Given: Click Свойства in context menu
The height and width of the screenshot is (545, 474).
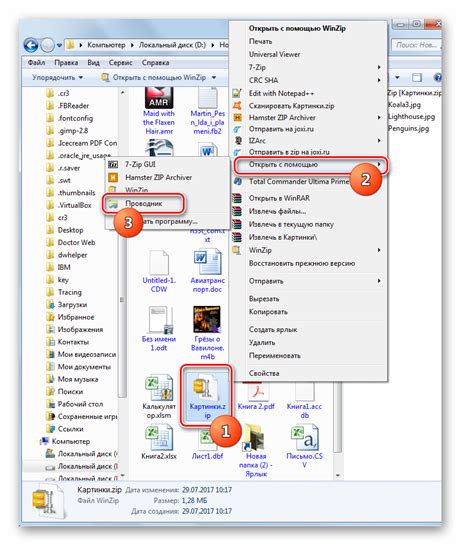Looking at the screenshot, I should point(264,373).
